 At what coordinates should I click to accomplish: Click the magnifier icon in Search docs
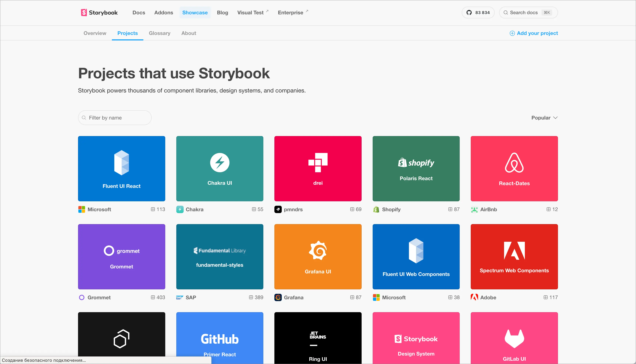506,13
